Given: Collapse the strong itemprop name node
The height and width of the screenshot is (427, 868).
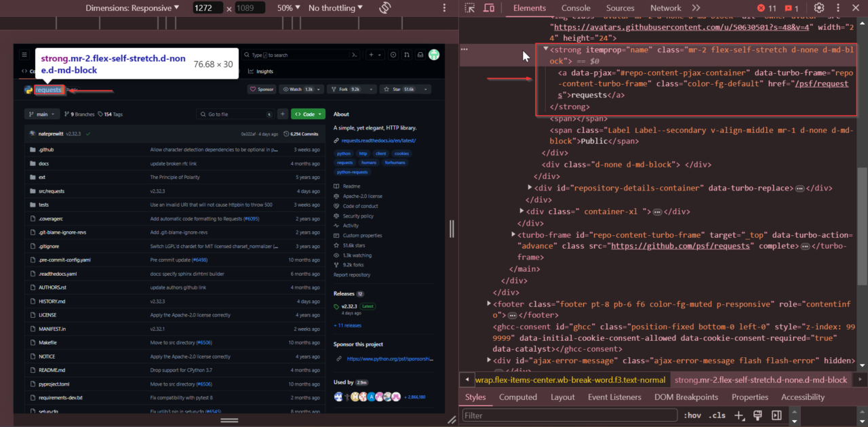Looking at the screenshot, I should pos(546,49).
